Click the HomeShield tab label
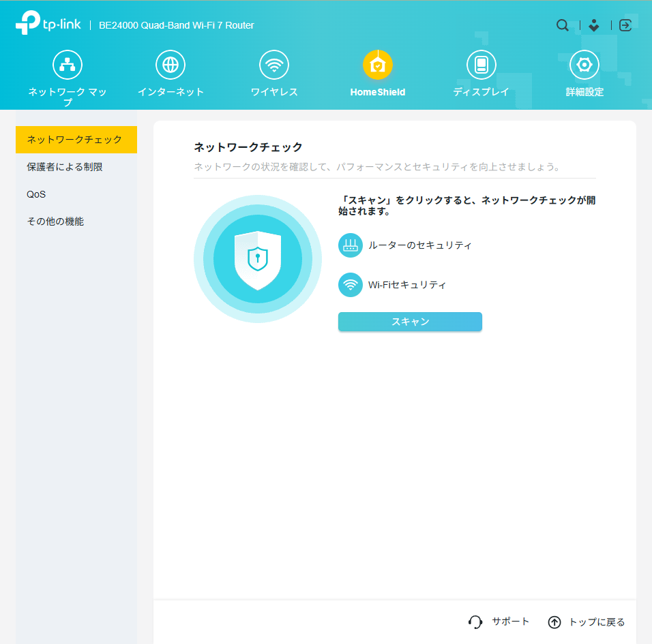 [x=378, y=92]
